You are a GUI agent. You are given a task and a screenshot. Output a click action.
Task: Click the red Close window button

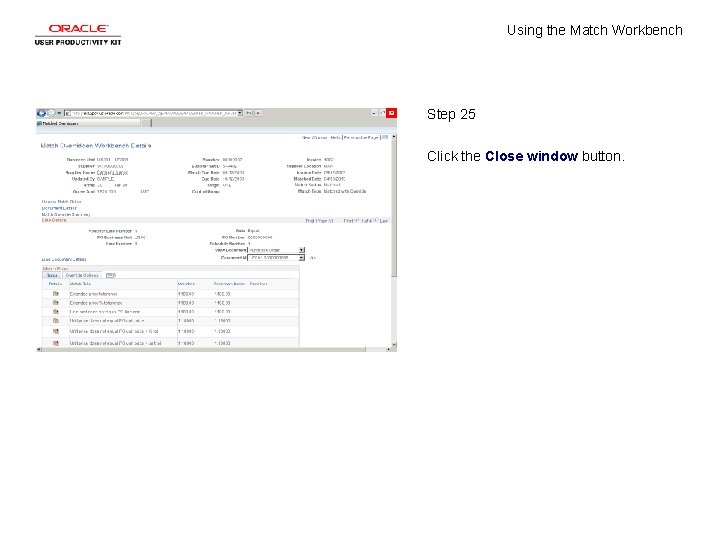pyautogui.click(x=391, y=113)
